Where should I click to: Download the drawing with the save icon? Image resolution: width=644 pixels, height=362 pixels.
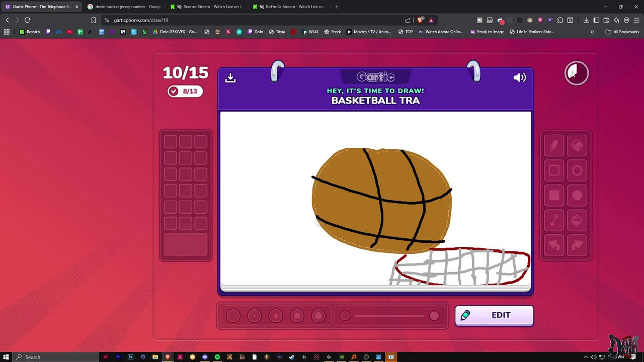(x=230, y=77)
